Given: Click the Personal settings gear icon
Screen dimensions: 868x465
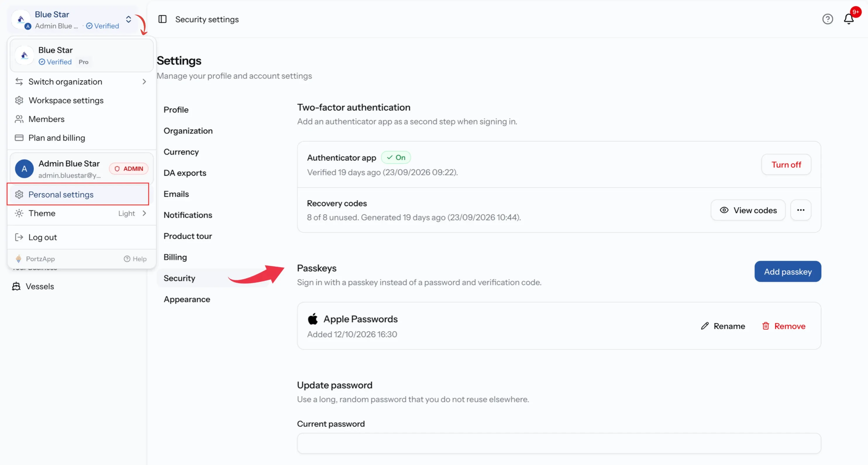Looking at the screenshot, I should coord(19,194).
